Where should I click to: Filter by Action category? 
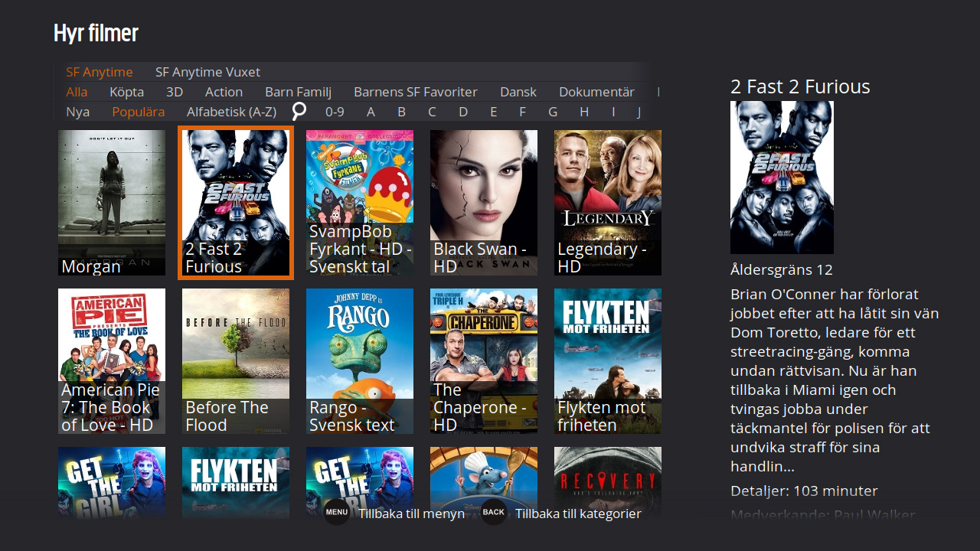(224, 92)
